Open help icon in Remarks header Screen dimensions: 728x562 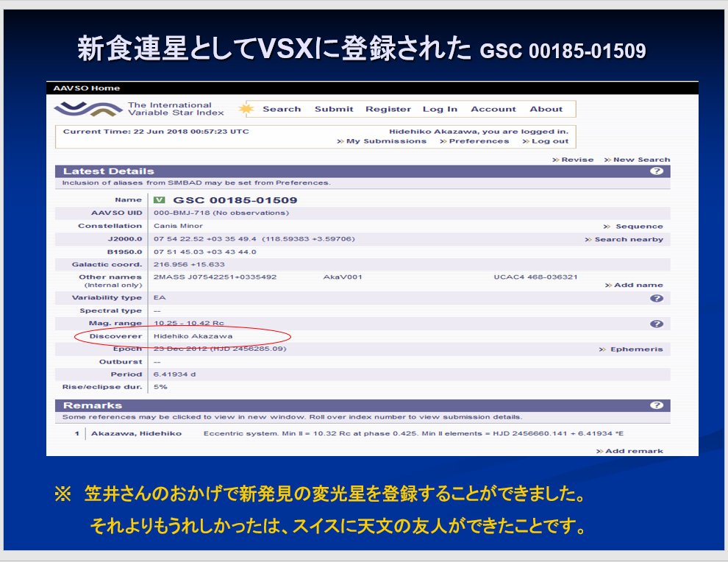[657, 405]
